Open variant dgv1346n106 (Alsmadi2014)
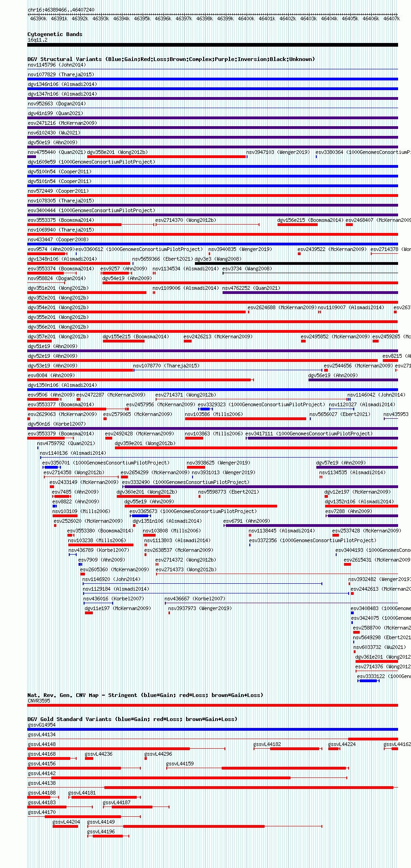Image resolution: width=411 pixels, height=868 pixels. coord(62,84)
